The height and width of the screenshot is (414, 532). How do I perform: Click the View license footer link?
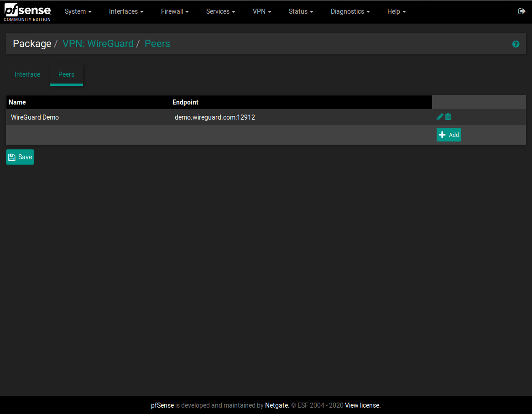click(362, 405)
